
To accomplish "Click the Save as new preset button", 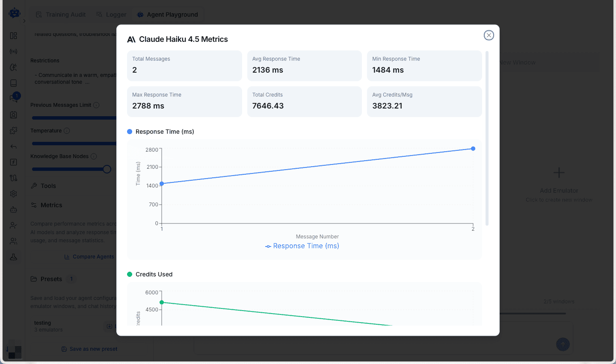I will coord(89,349).
